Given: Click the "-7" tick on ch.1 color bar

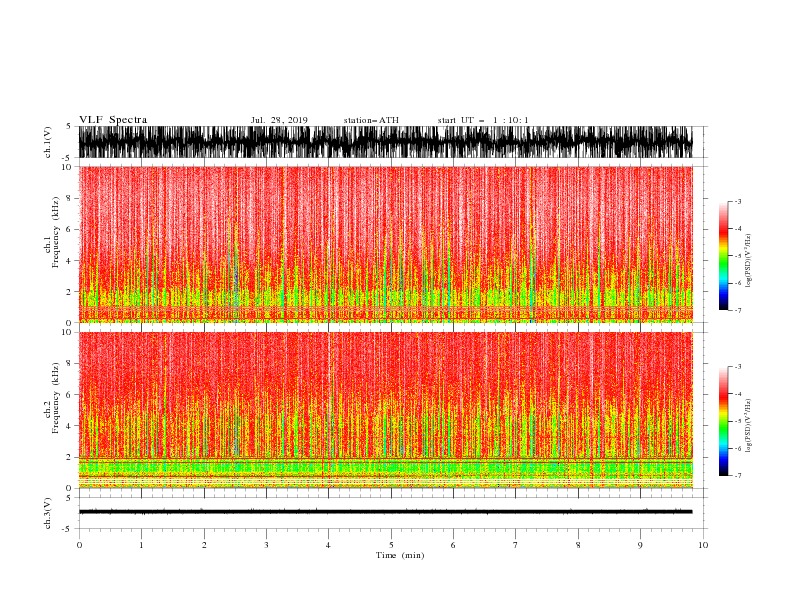Looking at the screenshot, I should point(737,310).
